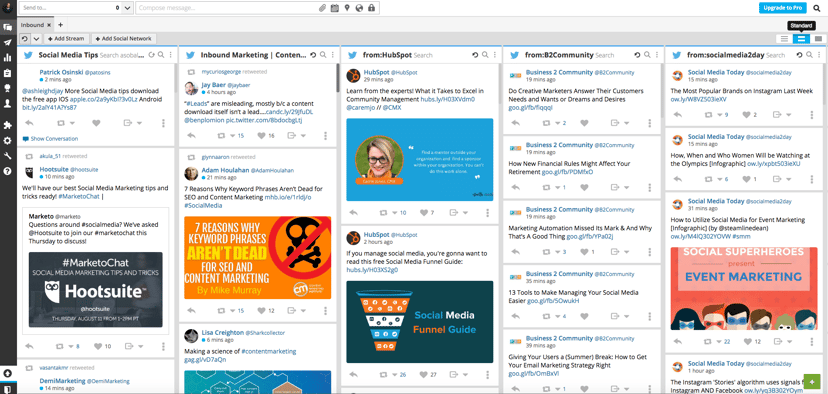Viewport: 828px width, 394px height.
Task: Close the Inbound tab
Action: click(x=49, y=25)
